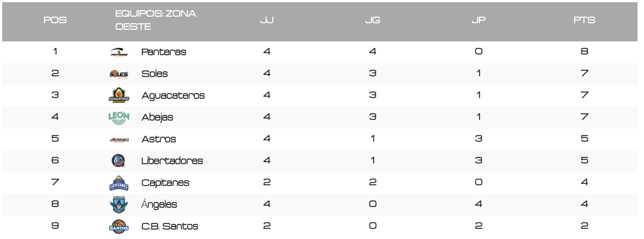Click the Ángeles team logo
This screenshot has height=239, width=644.
pos(119,204)
